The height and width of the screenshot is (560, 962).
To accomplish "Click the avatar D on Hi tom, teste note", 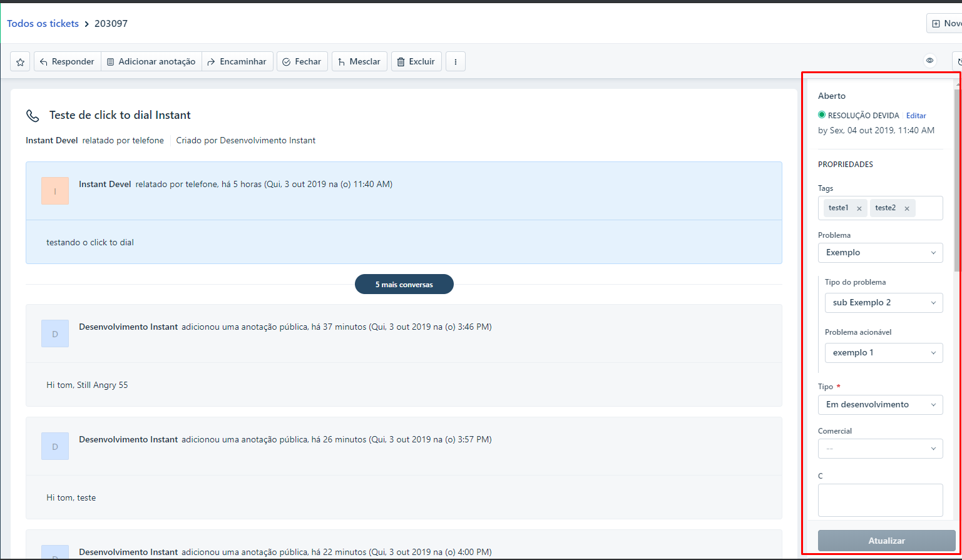I will click(55, 446).
